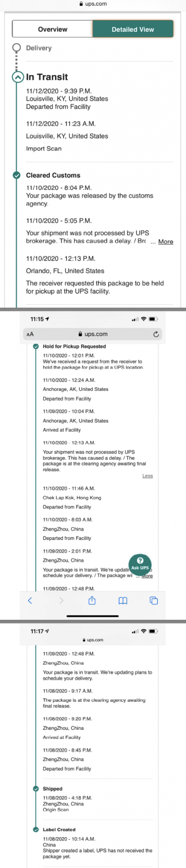Viewport: 186px width, 868px height.
Task: Collapse the brokerage message with Less
Action: coord(147,476)
